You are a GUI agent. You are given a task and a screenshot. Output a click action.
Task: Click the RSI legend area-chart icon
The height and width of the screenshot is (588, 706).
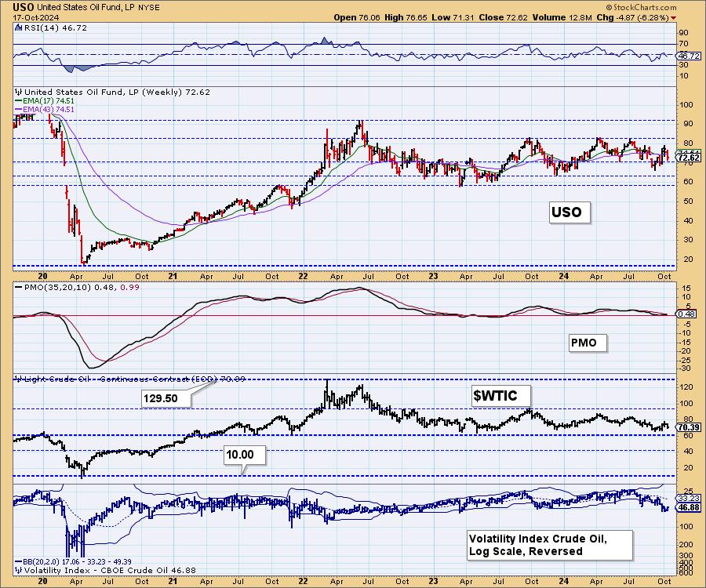point(19,28)
